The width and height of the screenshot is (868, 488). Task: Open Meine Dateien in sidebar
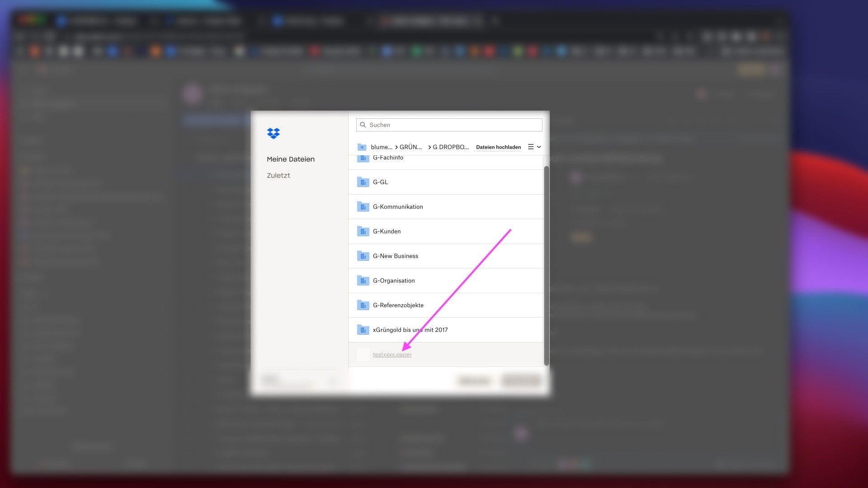coord(291,159)
